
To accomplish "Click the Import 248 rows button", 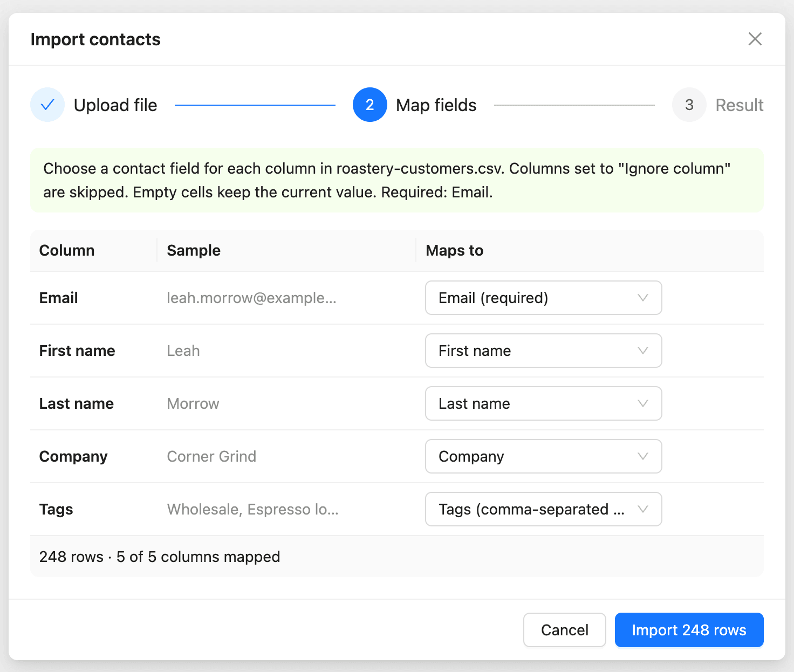I will (x=689, y=630).
